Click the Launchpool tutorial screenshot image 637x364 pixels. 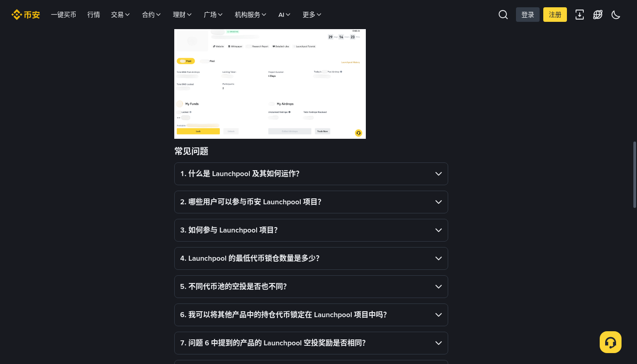(270, 84)
